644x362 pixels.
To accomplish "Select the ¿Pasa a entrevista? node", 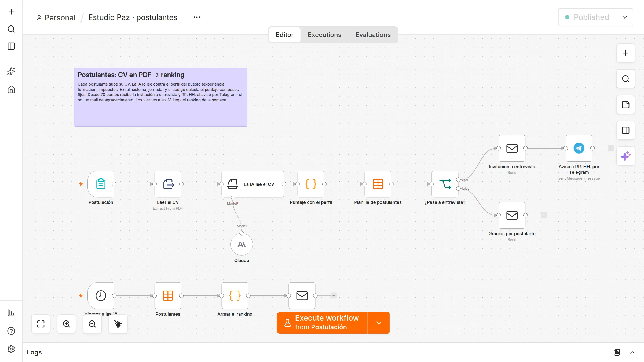I will coord(445,184).
